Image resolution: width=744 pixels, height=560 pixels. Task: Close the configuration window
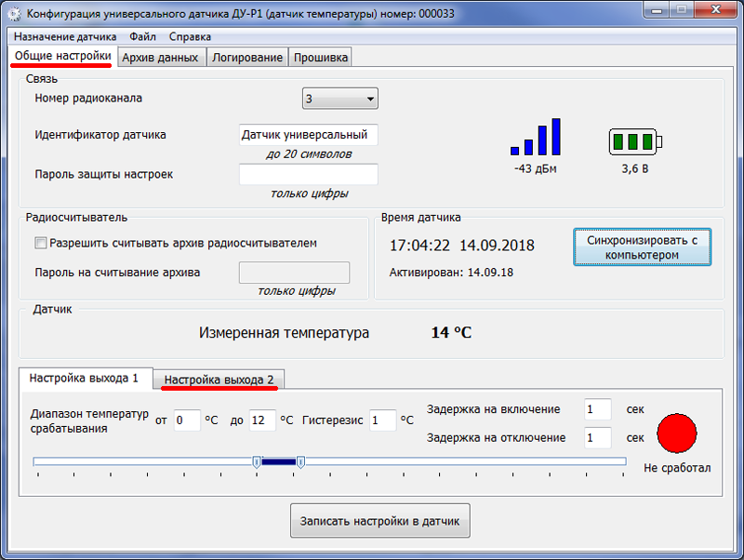pos(715,9)
